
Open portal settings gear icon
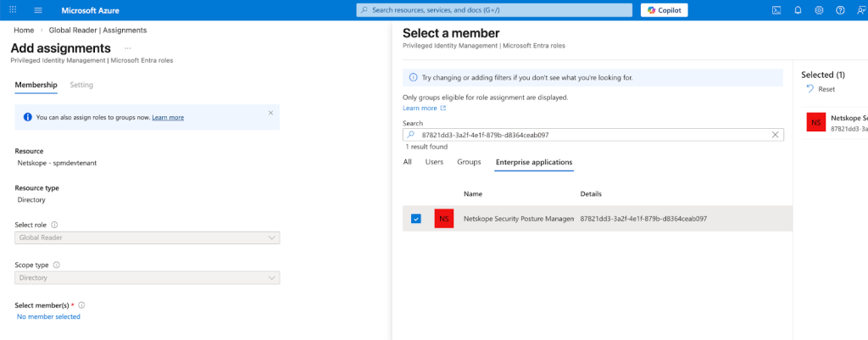point(820,10)
